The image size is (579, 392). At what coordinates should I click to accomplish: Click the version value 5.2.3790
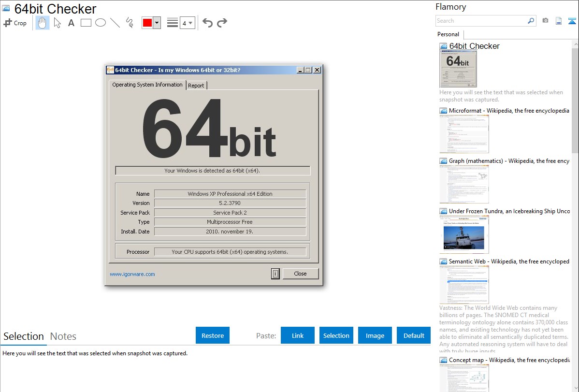pyautogui.click(x=230, y=203)
